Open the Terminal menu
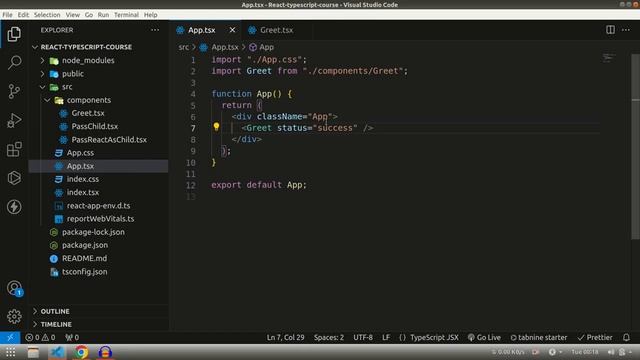The width and height of the screenshot is (640, 360). click(x=126, y=15)
